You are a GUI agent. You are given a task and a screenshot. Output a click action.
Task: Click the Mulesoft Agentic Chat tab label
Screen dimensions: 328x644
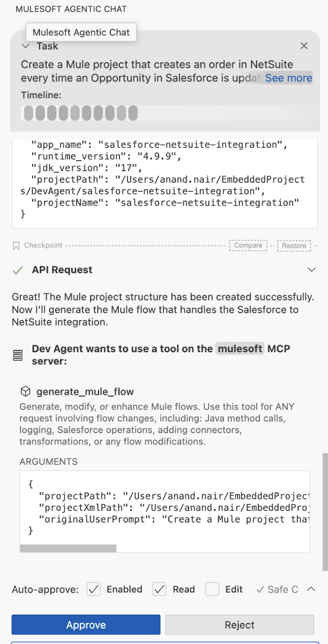pos(81,32)
